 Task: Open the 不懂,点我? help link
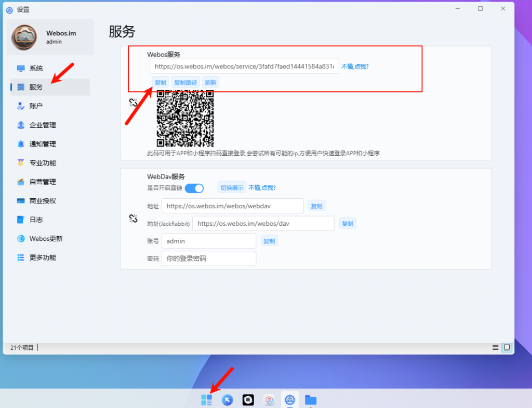355,66
